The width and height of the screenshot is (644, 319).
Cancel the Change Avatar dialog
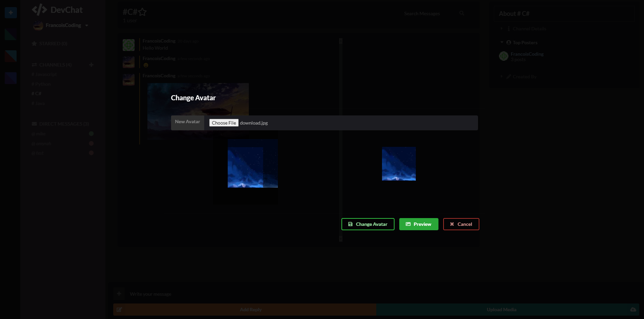pos(461,224)
